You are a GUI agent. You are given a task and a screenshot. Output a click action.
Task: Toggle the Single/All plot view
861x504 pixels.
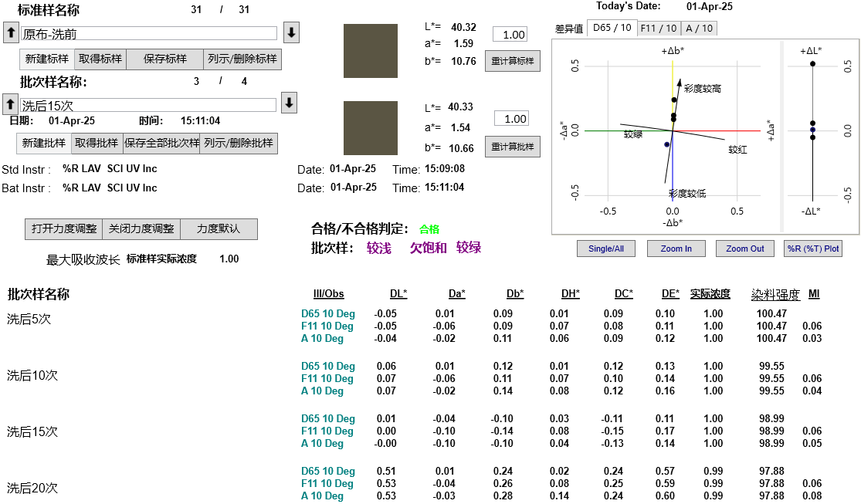(x=606, y=249)
